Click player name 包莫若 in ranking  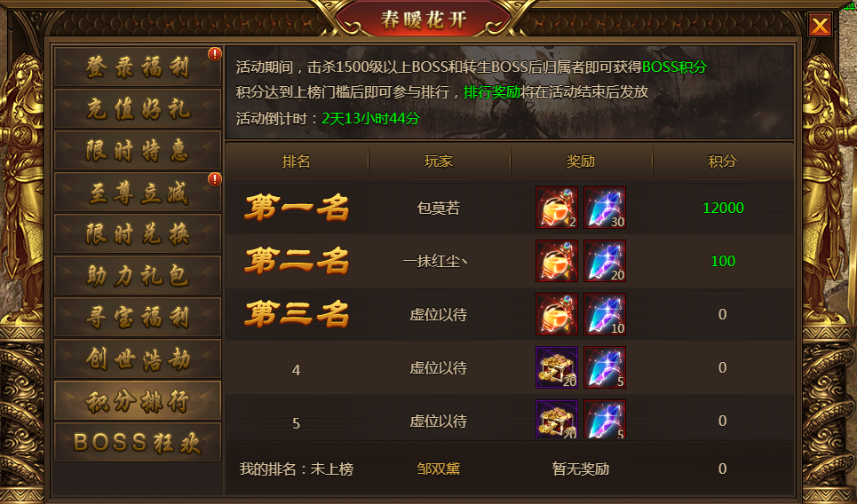coord(439,208)
